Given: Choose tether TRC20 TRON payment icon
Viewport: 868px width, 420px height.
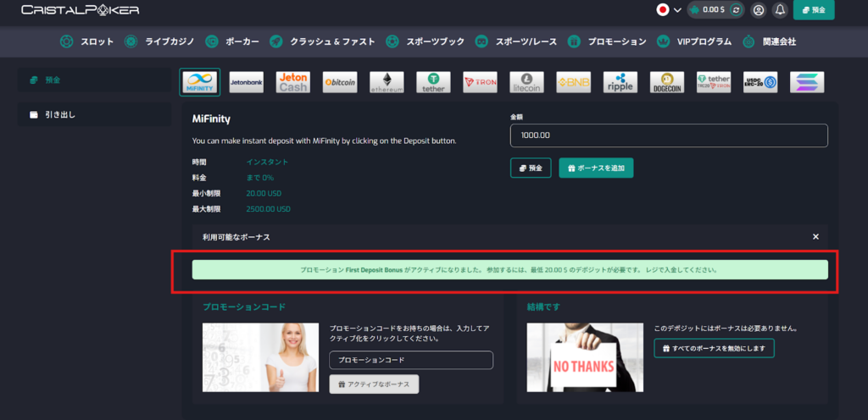Looking at the screenshot, I should [714, 82].
